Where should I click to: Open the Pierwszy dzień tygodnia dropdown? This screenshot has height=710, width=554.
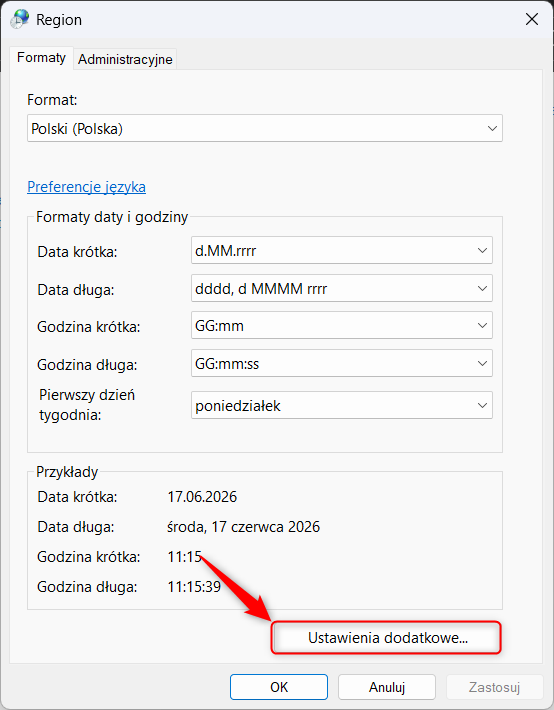[x=342, y=405]
